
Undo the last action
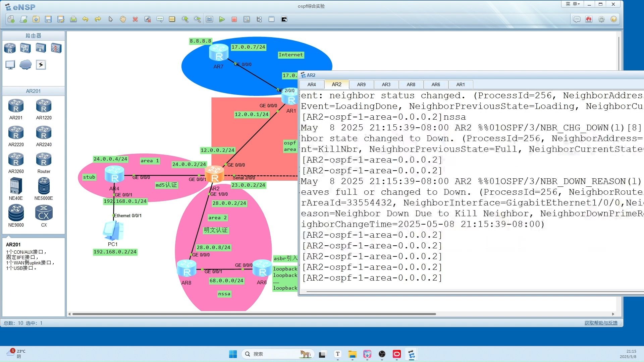(x=86, y=19)
